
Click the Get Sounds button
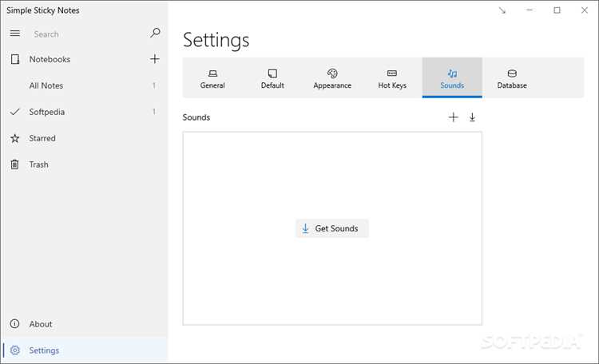[x=332, y=228]
